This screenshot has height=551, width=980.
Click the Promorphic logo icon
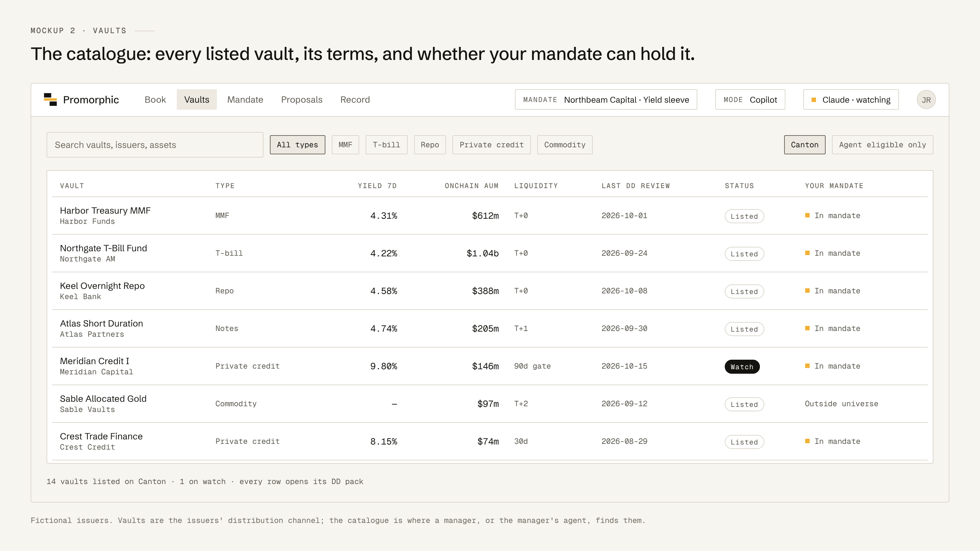[x=50, y=99]
